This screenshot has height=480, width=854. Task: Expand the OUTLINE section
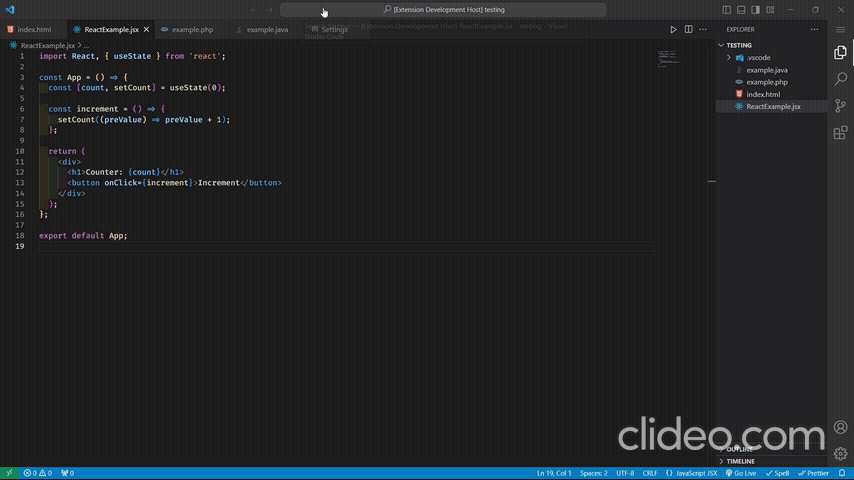click(x=771, y=449)
